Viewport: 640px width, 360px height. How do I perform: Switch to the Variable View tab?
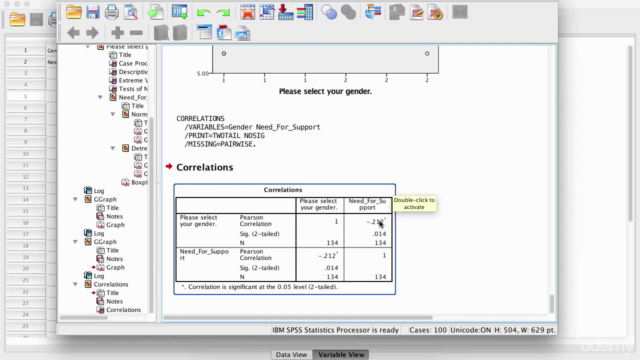341,354
